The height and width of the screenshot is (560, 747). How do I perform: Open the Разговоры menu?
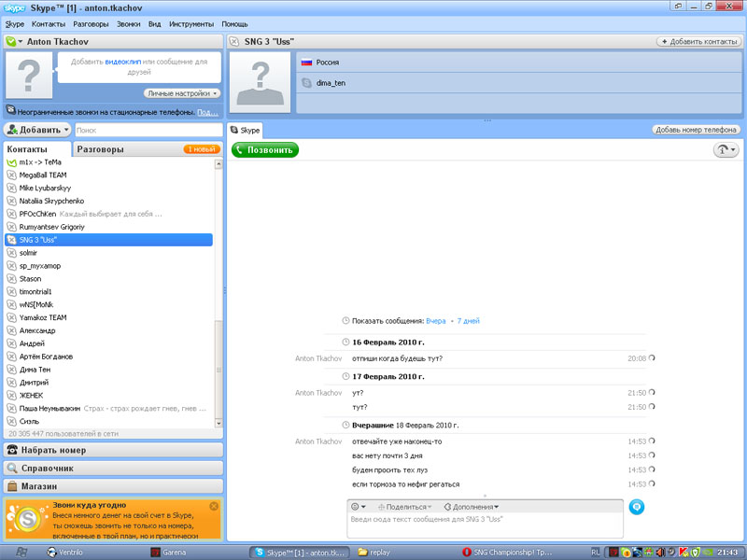click(91, 24)
